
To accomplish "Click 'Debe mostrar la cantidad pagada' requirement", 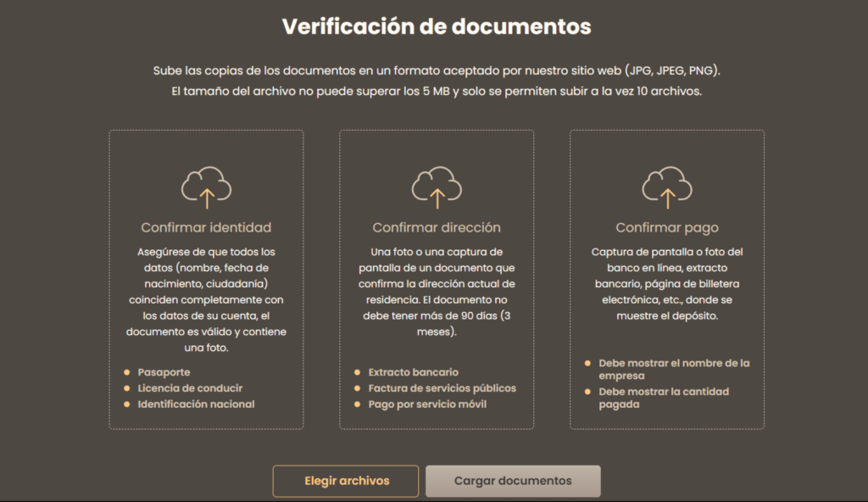I will (x=663, y=398).
